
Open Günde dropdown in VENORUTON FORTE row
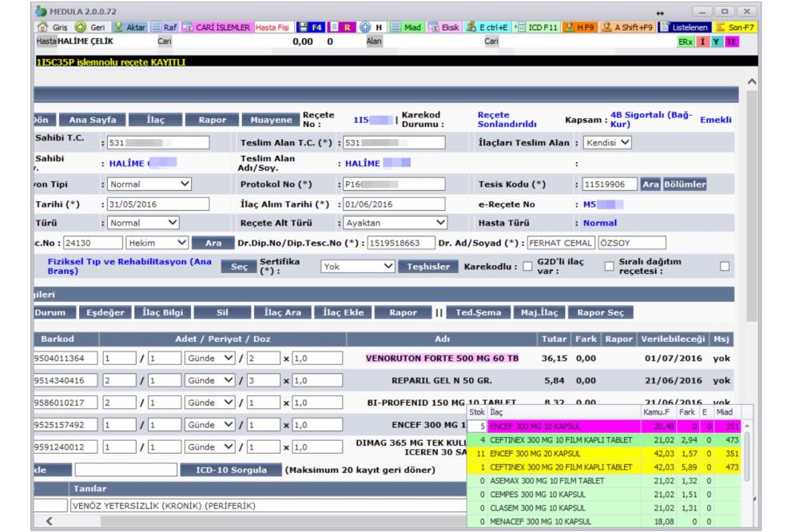[209, 358]
